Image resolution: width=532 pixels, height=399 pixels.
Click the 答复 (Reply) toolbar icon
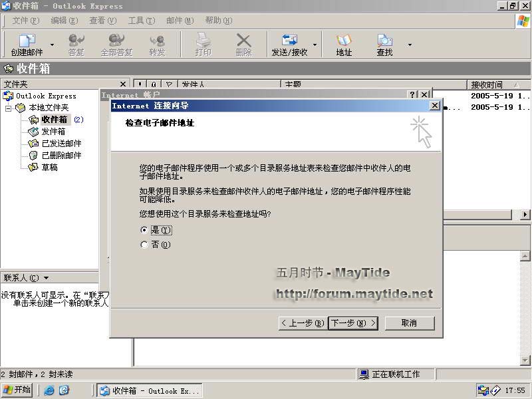pyautogui.click(x=76, y=41)
